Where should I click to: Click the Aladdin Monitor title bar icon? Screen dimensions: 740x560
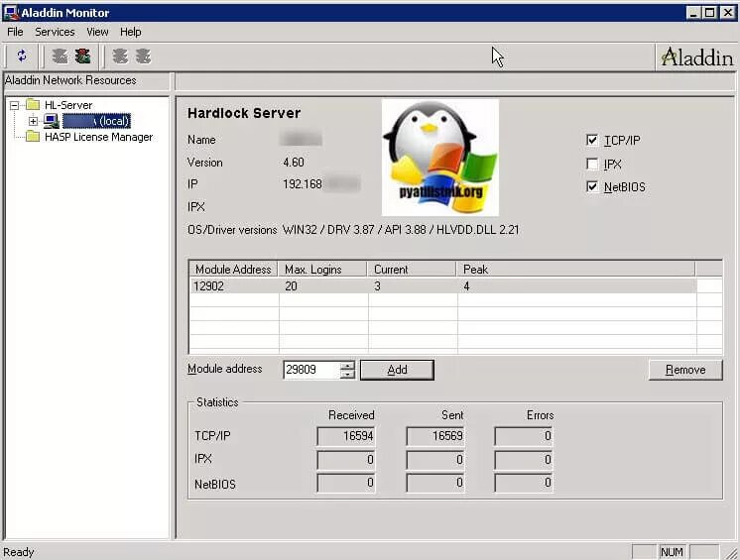10,12
